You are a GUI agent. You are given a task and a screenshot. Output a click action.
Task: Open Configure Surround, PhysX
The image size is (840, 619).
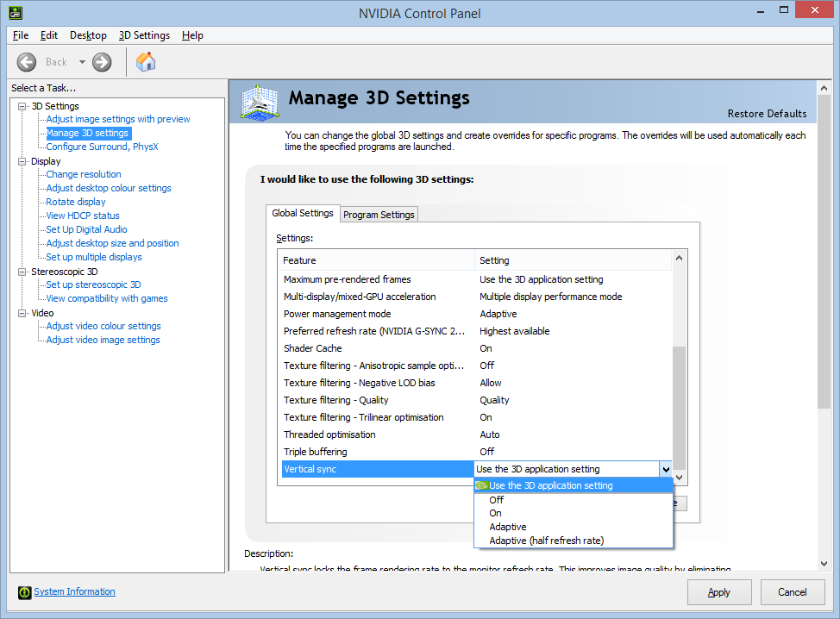click(102, 147)
